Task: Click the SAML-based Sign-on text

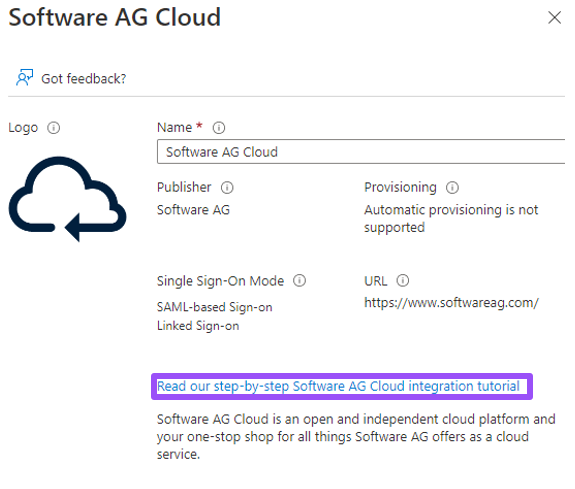Action: 215,307
